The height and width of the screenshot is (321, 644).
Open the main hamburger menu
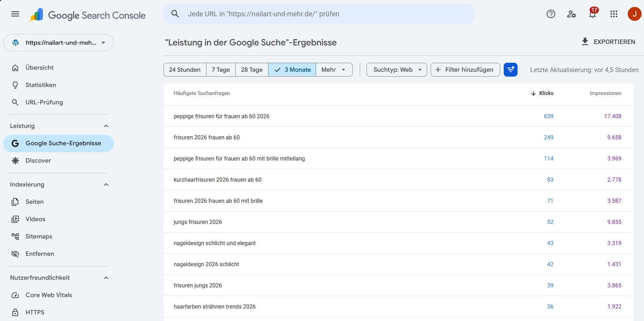coord(15,14)
